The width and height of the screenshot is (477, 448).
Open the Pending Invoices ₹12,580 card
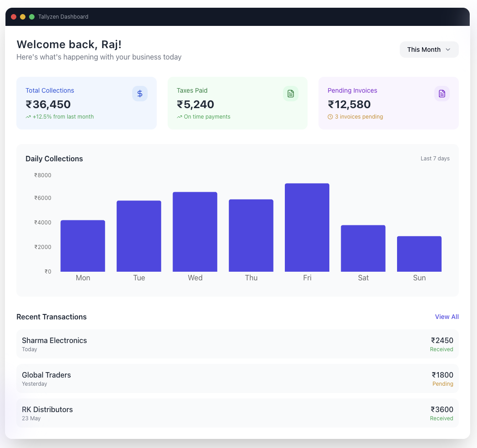pyautogui.click(x=388, y=103)
